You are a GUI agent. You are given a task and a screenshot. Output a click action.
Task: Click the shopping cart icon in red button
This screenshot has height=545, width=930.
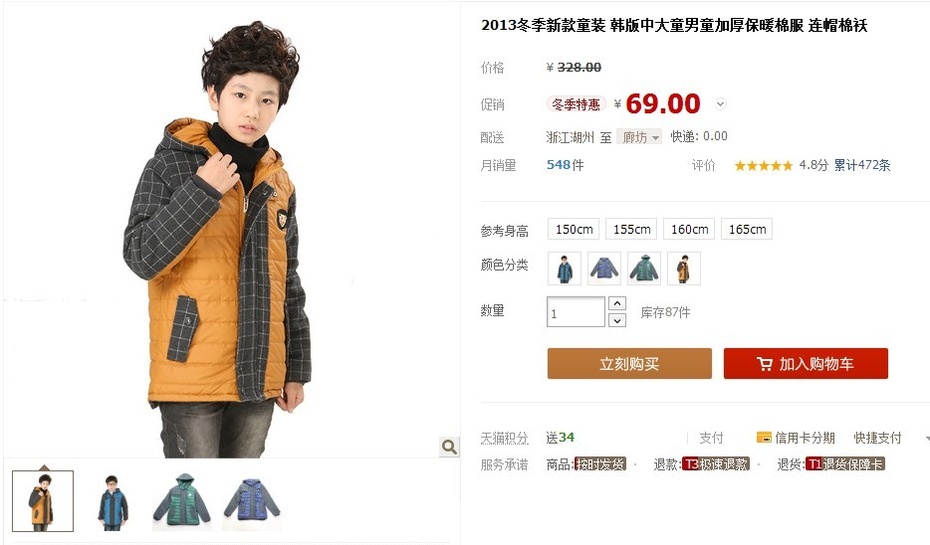tap(765, 364)
